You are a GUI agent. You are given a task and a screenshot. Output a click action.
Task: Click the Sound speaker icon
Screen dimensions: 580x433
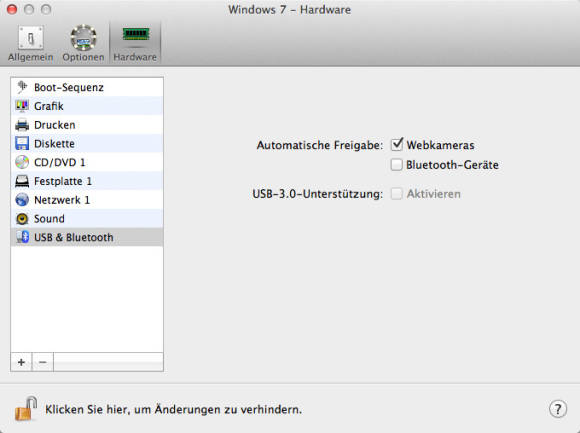point(22,219)
